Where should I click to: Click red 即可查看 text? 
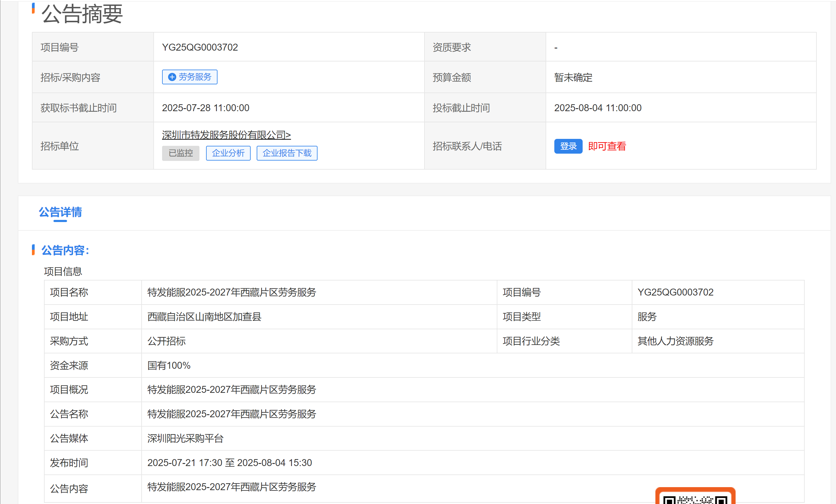[x=607, y=146]
